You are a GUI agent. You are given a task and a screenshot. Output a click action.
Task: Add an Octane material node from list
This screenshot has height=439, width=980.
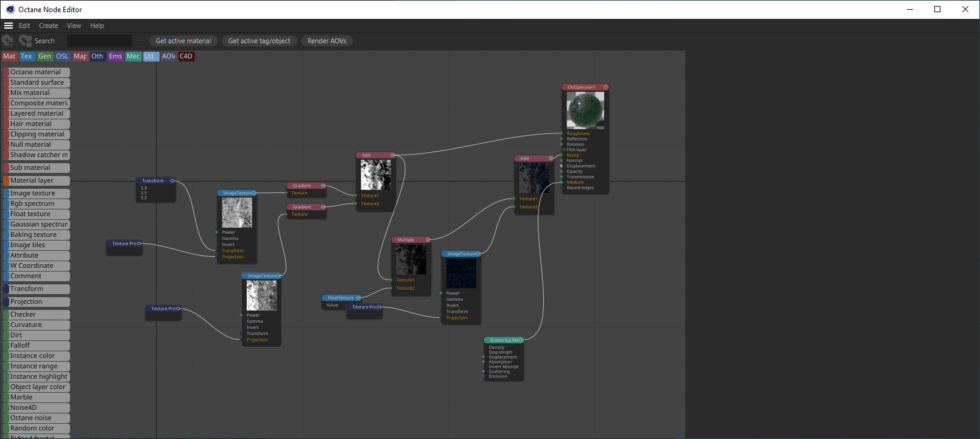[37, 72]
